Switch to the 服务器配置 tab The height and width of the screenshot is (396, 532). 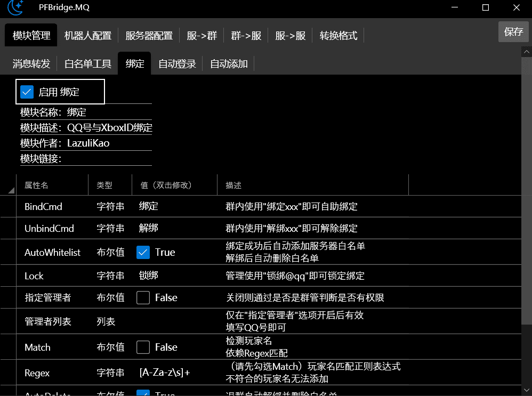point(149,35)
